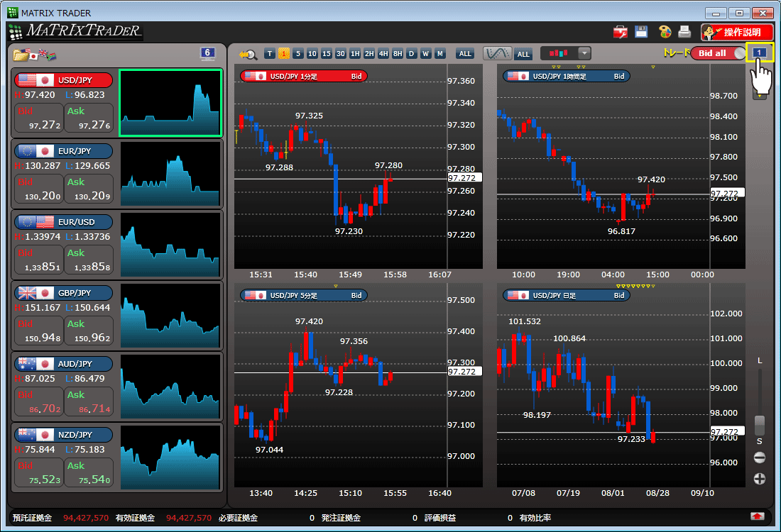Select the 2H timeframe button
Viewport: 781px width, 532px height.
click(369, 54)
